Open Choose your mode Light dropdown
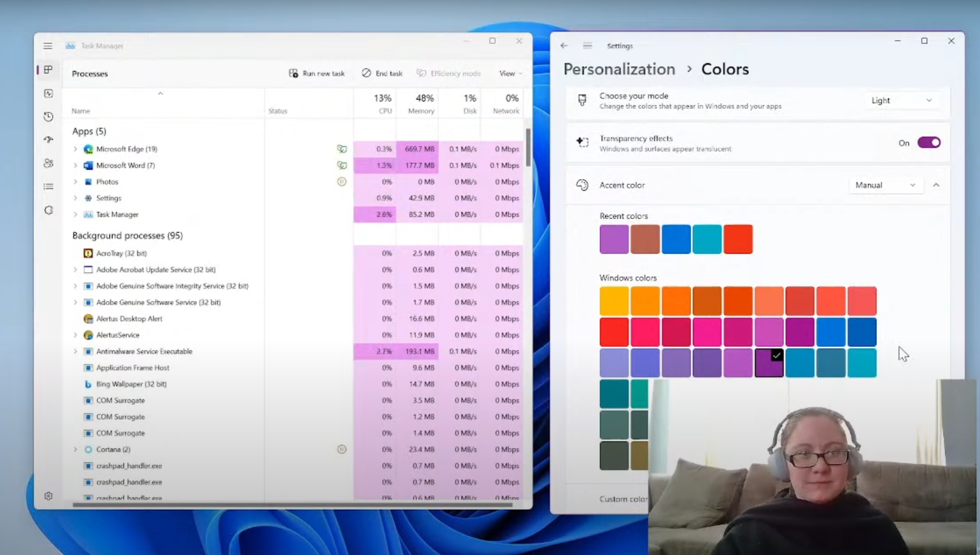 [x=902, y=100]
